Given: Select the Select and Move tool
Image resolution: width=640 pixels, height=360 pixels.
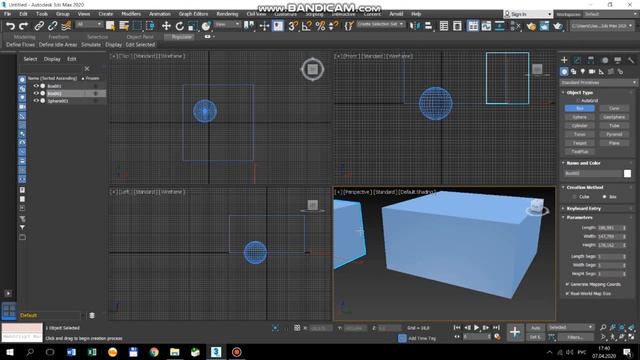Looking at the screenshot, I should [x=166, y=26].
